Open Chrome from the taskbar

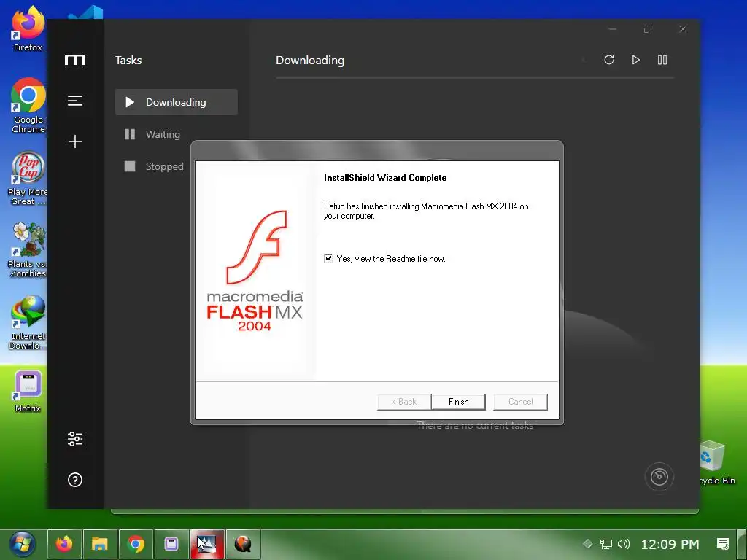click(136, 544)
